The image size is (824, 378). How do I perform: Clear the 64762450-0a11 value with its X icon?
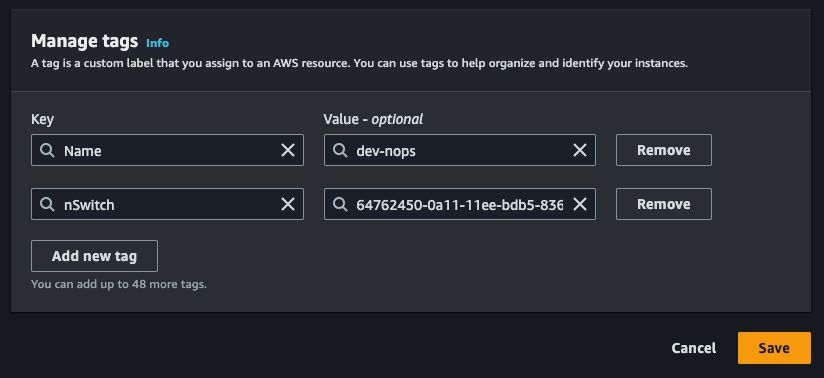(580, 204)
